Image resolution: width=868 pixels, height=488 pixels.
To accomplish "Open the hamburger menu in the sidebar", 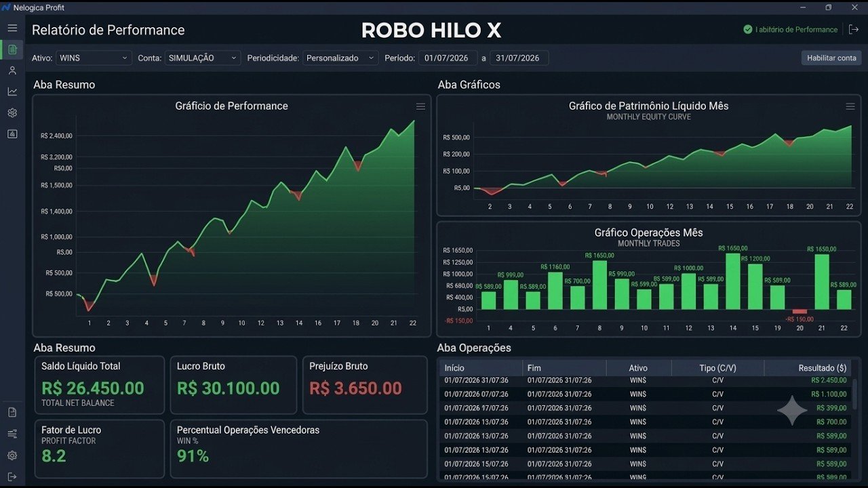I will click(12, 28).
